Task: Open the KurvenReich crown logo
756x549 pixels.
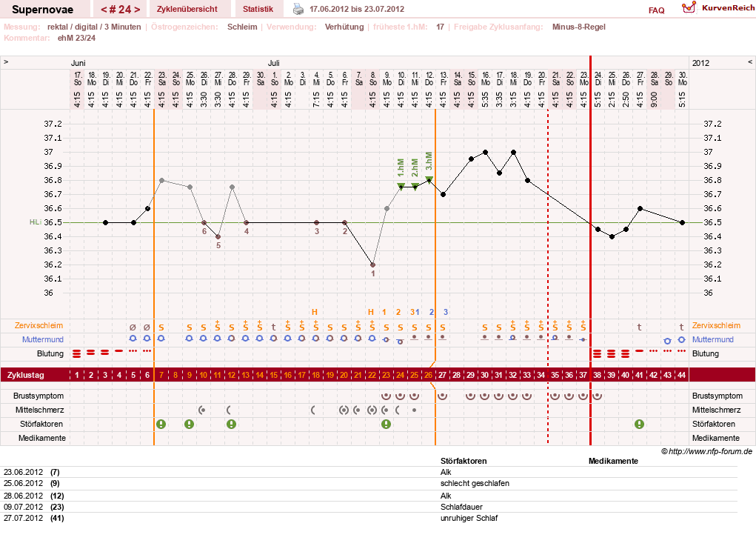Action: 689,7
